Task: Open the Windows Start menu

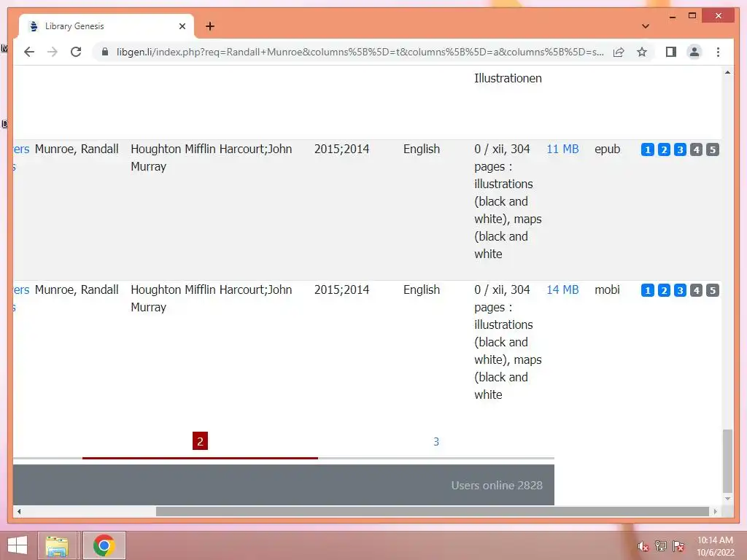Action: click(x=18, y=545)
